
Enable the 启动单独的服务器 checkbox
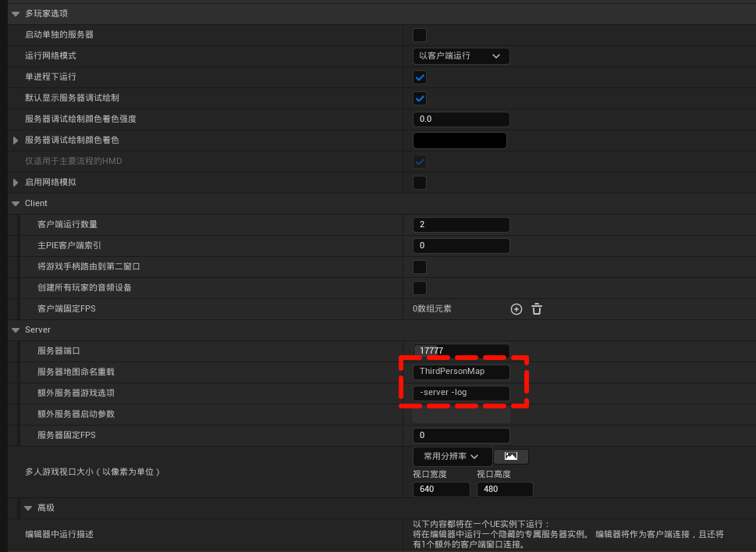[x=419, y=35]
